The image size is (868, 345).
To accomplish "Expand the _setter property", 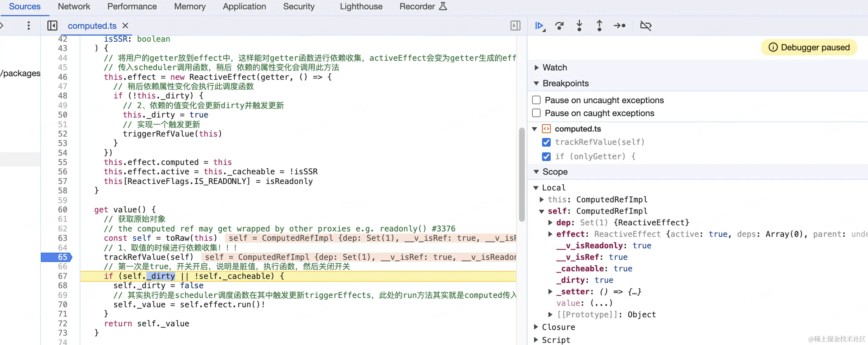I will click(x=550, y=291).
